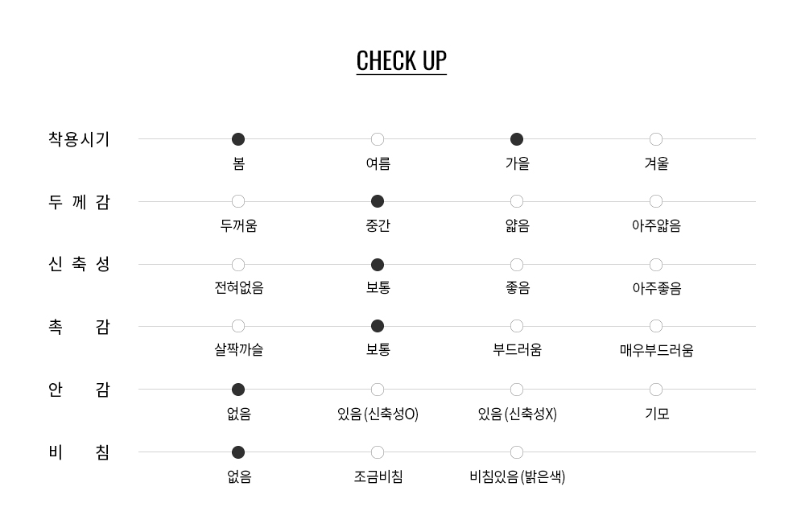This screenshot has width=805, height=532.
Task: Select the 여름 (summer) radio circle
Action: 378,139
